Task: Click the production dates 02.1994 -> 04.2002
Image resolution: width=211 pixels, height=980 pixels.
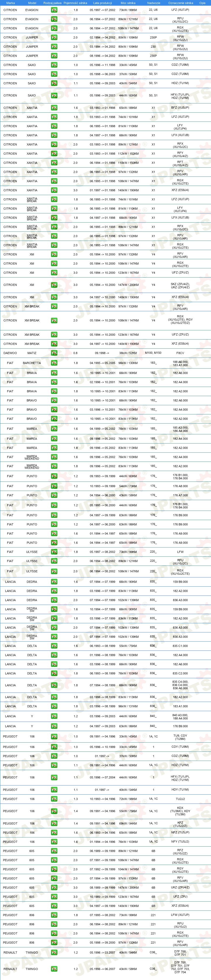Action: (103, 38)
